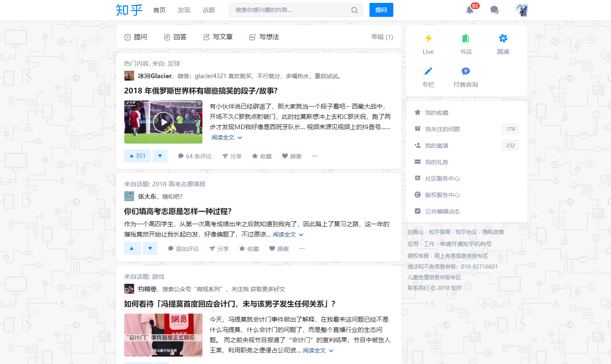
Task: Select 发现 in the top navigation
Action: [x=184, y=10]
